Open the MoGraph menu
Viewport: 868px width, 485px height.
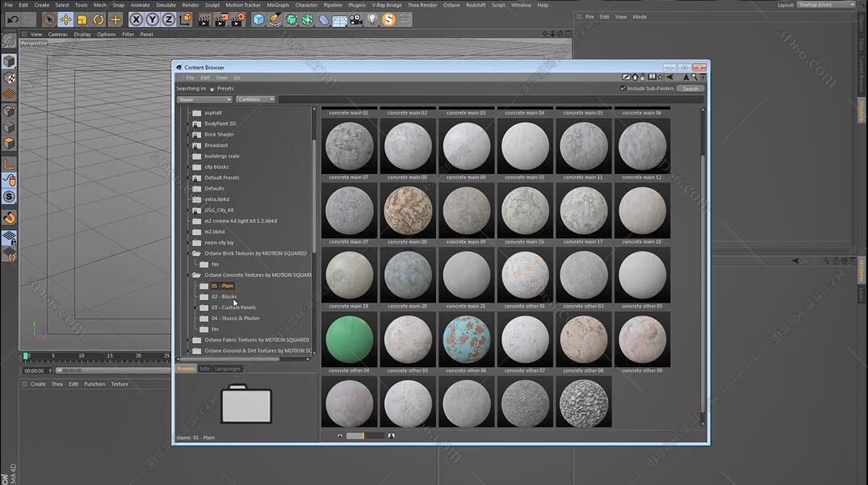[x=277, y=5]
